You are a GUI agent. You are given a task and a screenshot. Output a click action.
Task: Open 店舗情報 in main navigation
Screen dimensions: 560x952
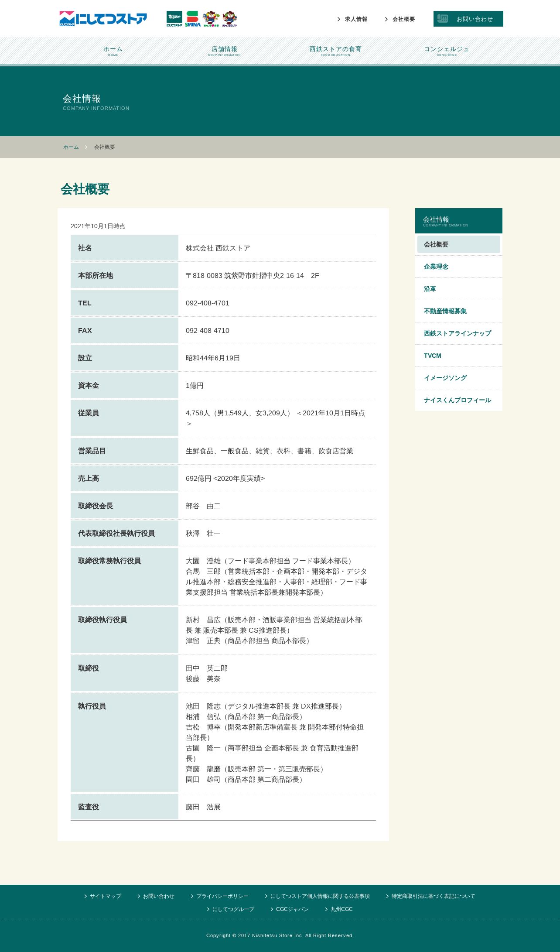click(x=224, y=51)
